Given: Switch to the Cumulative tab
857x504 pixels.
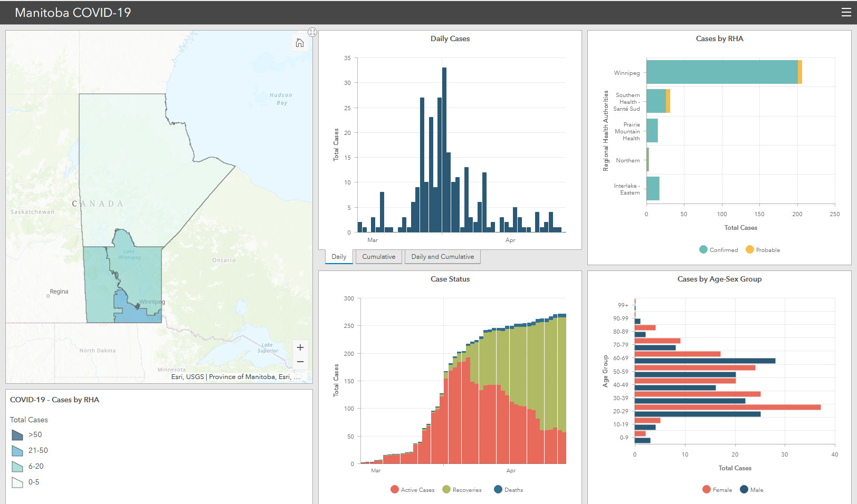Looking at the screenshot, I should [x=378, y=257].
